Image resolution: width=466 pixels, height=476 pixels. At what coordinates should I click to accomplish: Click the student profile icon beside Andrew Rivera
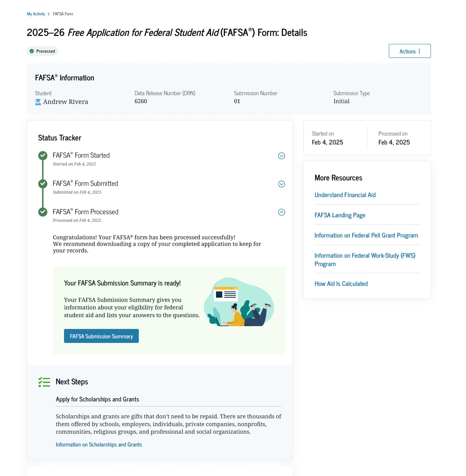(38, 102)
